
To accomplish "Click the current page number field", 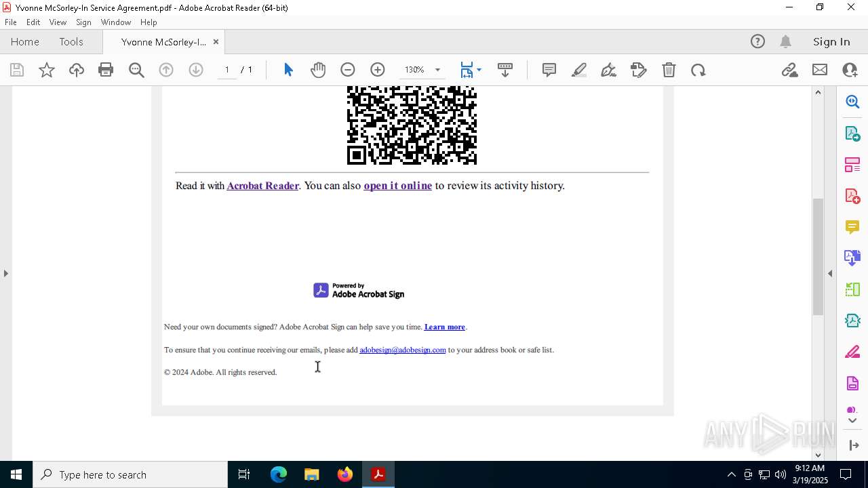I will click(x=227, y=70).
